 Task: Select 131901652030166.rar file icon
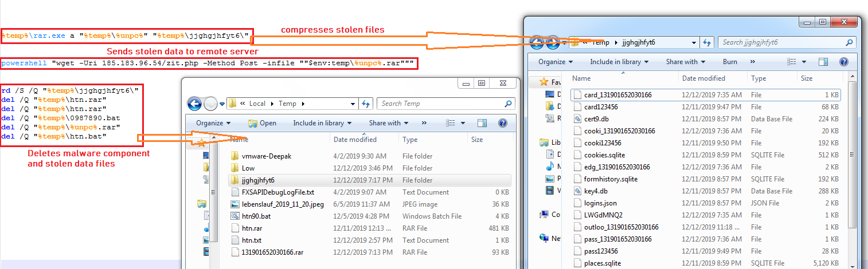point(234,252)
